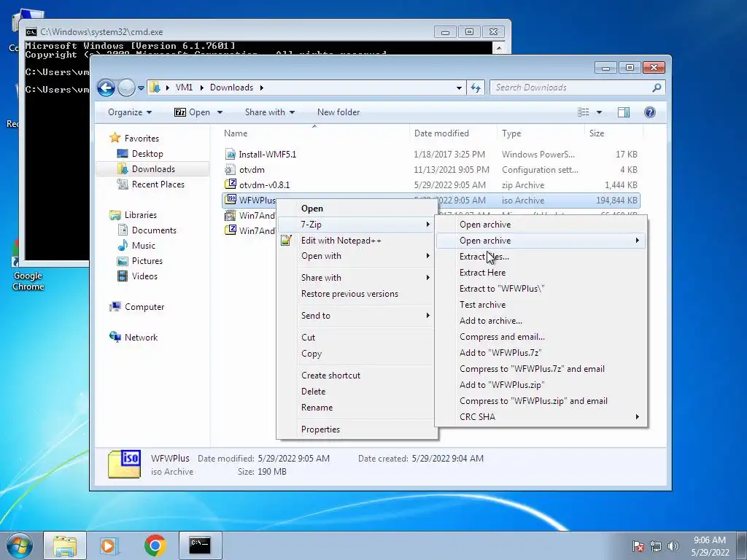Expand the Open with submenu

point(356,256)
